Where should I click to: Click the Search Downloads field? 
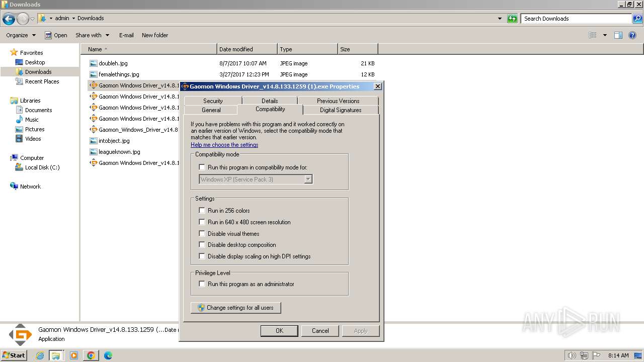577,19
